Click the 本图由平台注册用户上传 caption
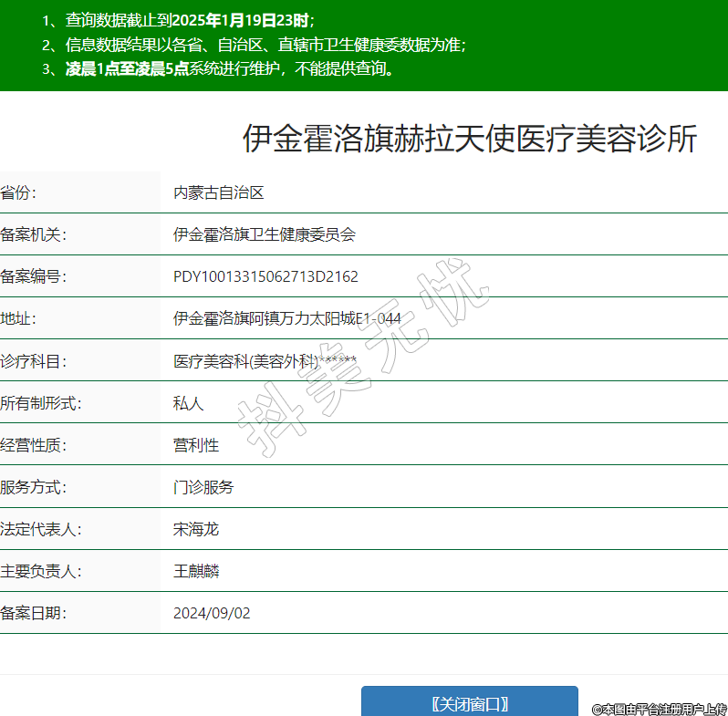Screen dimensions: 728x716 659,709
